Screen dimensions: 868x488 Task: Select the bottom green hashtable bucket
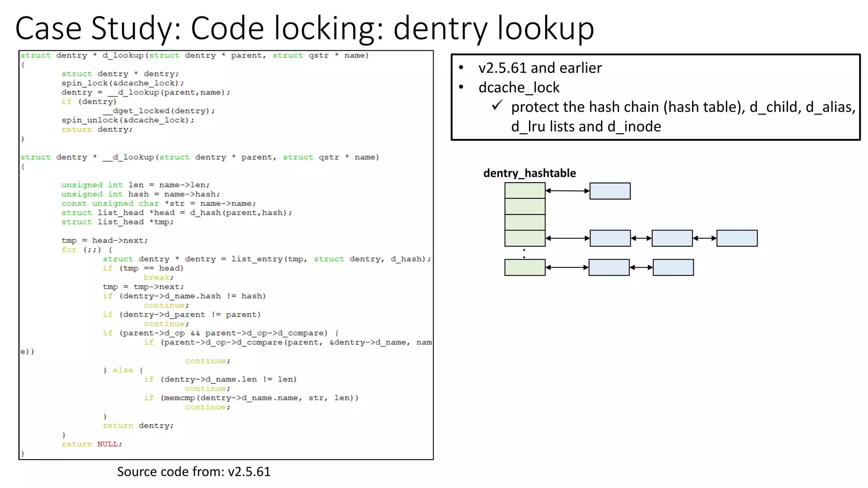click(525, 268)
